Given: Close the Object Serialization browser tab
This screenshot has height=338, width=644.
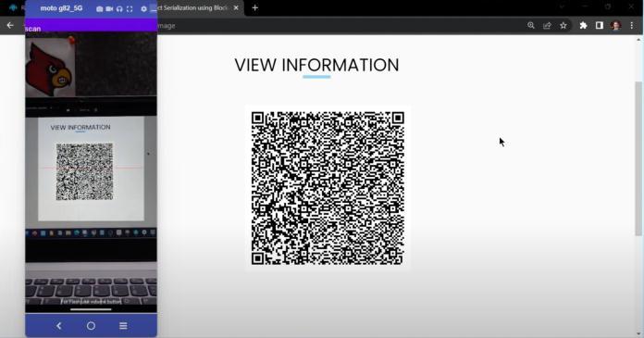Looking at the screenshot, I should [x=236, y=7].
